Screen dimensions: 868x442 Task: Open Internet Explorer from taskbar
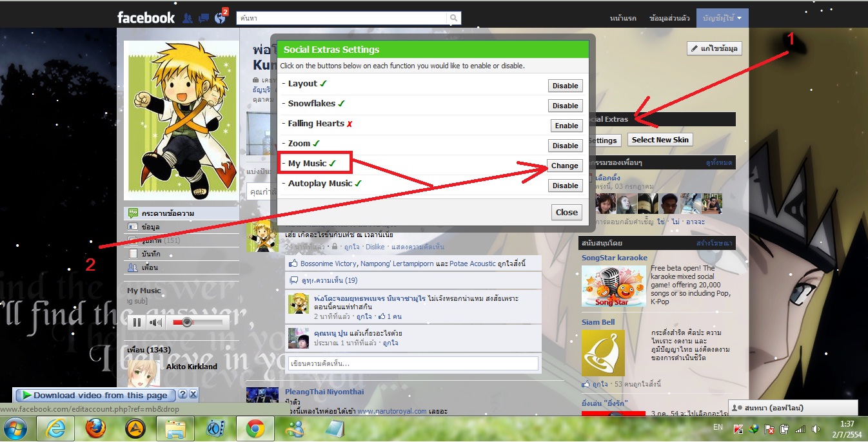(55, 428)
